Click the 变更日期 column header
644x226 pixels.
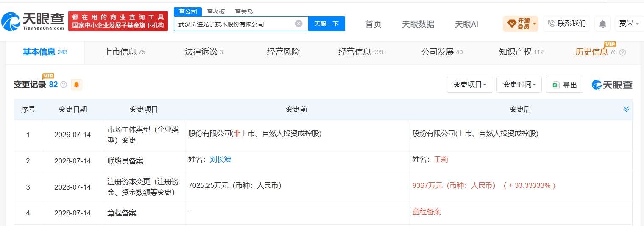tap(72, 109)
